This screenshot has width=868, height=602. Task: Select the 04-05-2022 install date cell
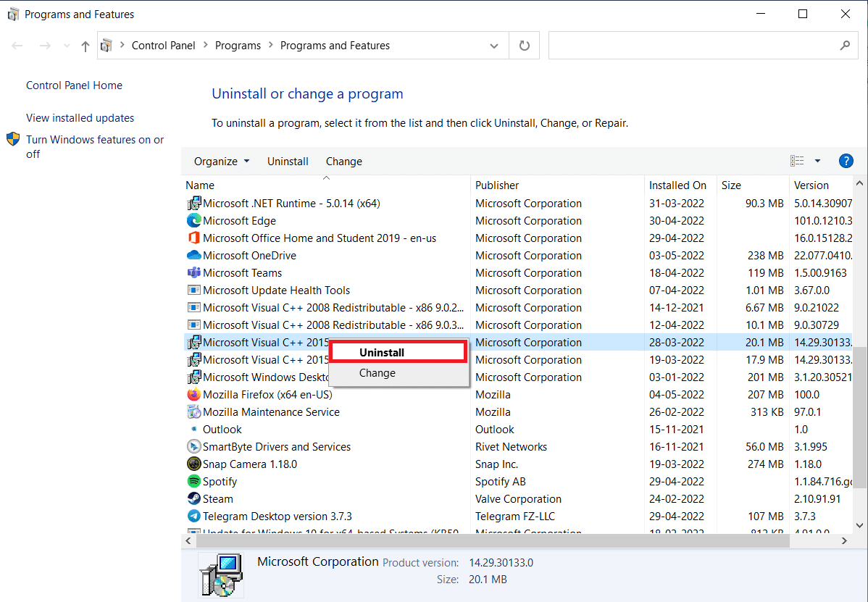tap(677, 395)
